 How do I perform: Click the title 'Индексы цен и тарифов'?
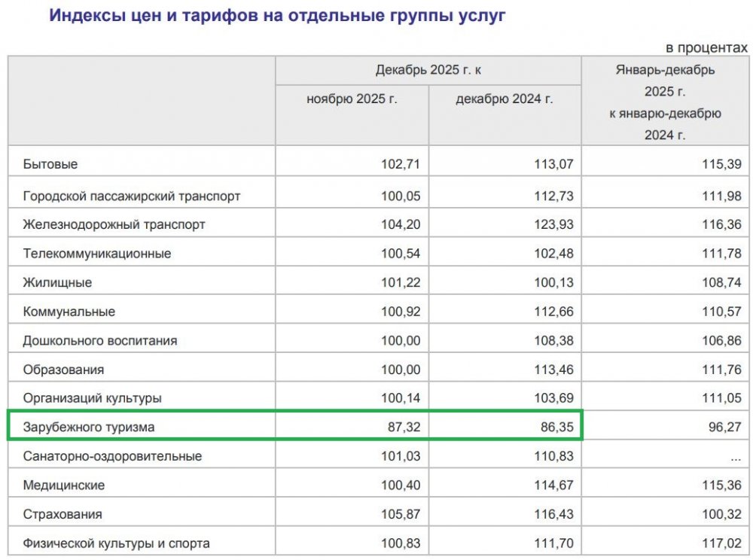[278, 15]
